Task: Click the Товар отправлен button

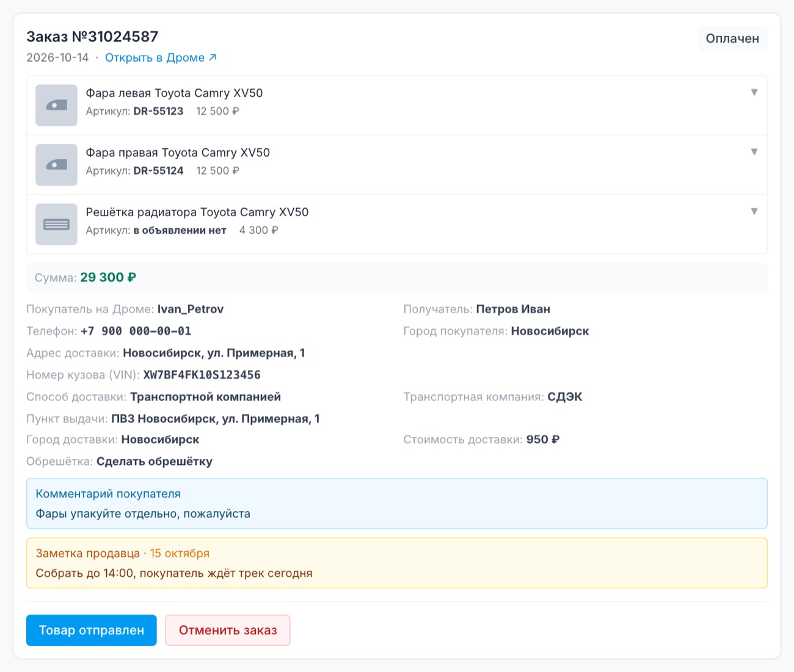Action: tap(92, 630)
